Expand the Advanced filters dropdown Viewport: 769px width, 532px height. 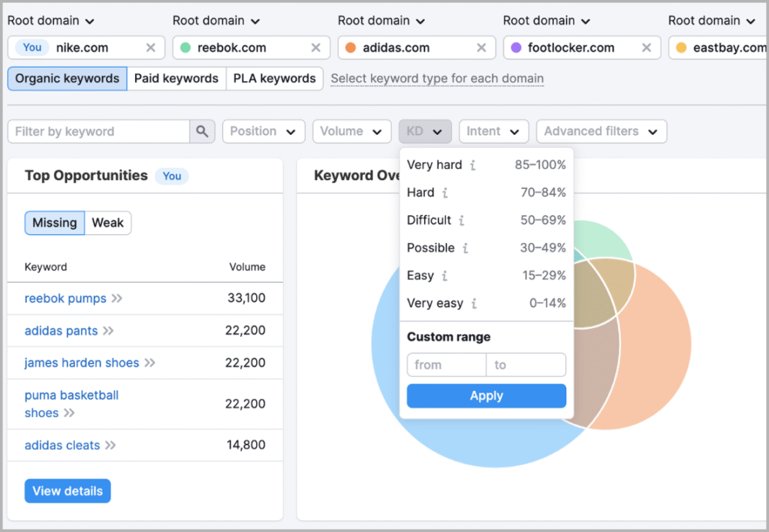(601, 131)
